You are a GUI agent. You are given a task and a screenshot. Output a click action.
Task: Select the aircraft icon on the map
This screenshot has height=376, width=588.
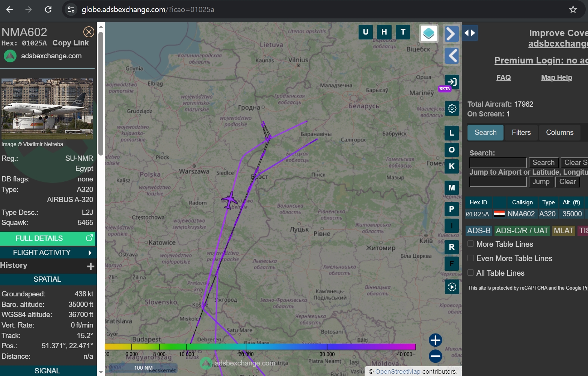click(x=229, y=200)
